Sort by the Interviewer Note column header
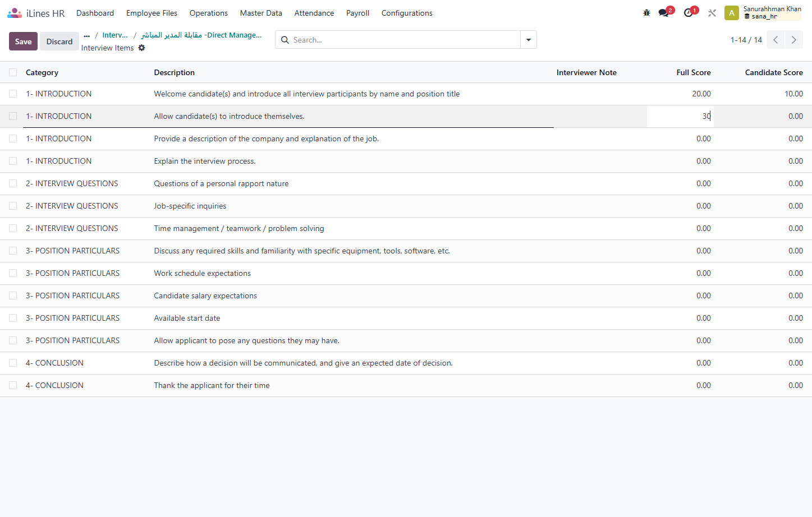The image size is (812, 517). pyautogui.click(x=586, y=72)
